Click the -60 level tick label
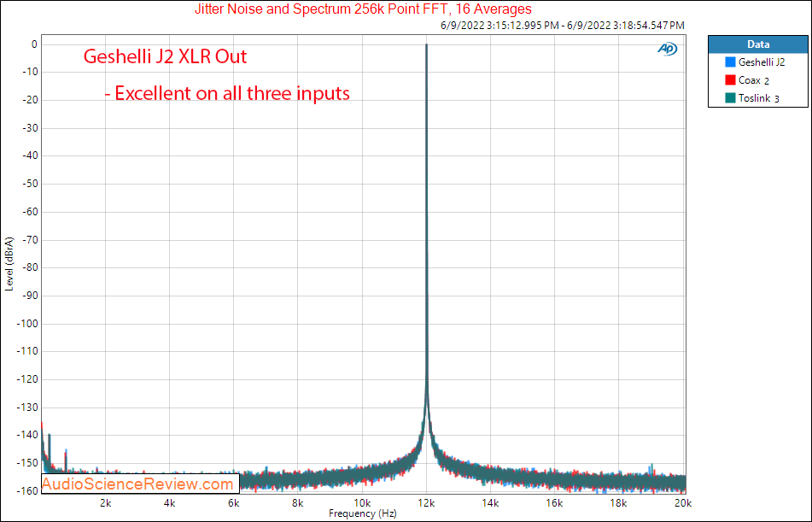Image resolution: width=812 pixels, height=522 pixels. pos(30,212)
